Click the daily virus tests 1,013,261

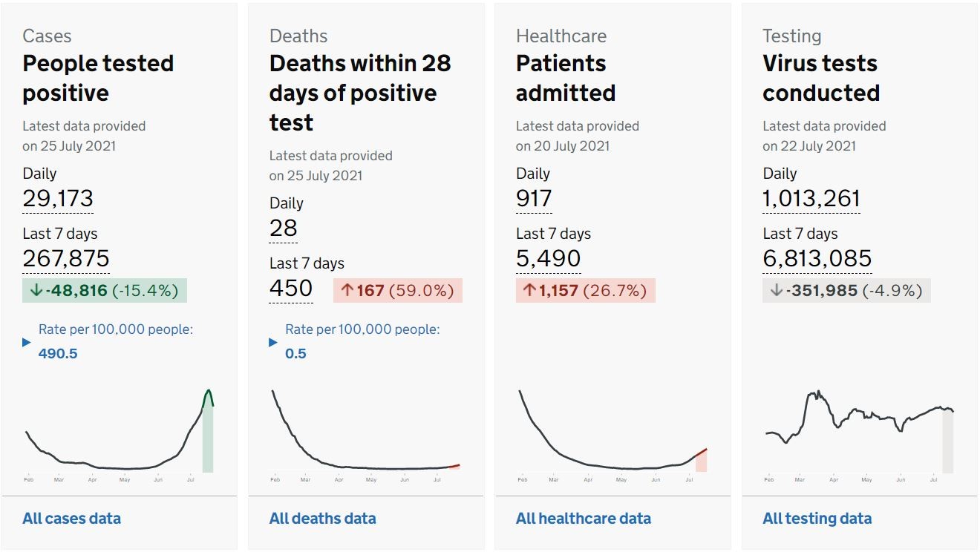click(x=811, y=199)
